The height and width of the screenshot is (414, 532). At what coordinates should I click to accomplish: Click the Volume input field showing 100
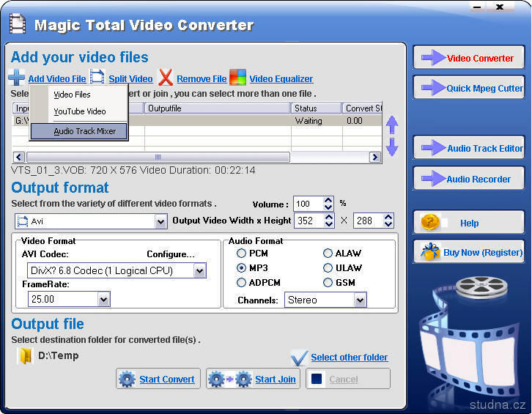pos(309,204)
